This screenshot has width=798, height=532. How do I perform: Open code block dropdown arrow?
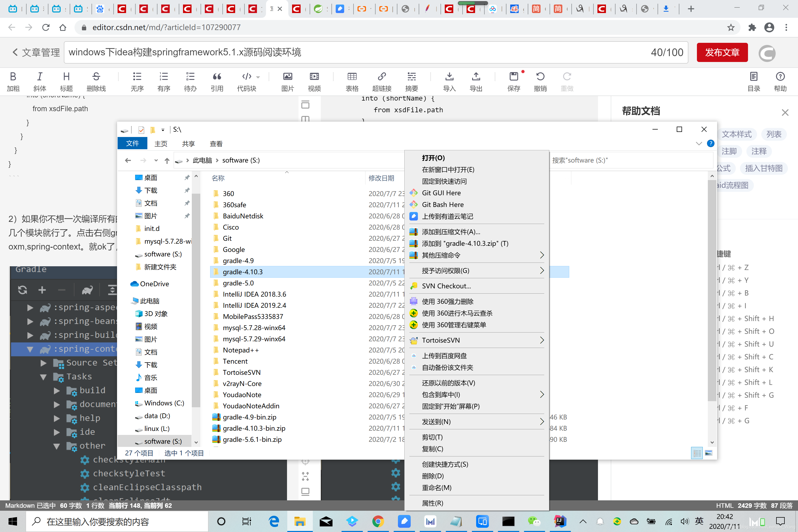[x=258, y=77]
